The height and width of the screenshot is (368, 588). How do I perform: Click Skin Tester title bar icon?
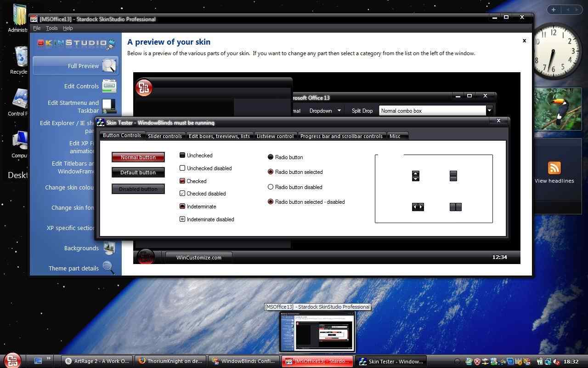pos(101,122)
